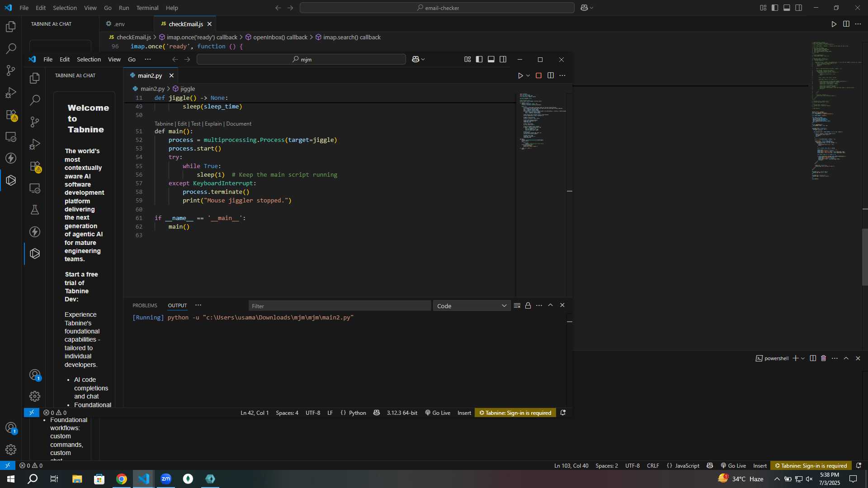Expand the new terminal launch profile dropdown
The height and width of the screenshot is (488, 868).
pos(803,358)
